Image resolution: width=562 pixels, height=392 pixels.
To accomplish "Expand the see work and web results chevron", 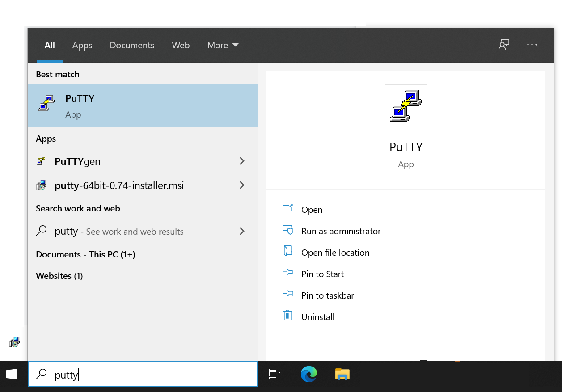I will (x=242, y=231).
